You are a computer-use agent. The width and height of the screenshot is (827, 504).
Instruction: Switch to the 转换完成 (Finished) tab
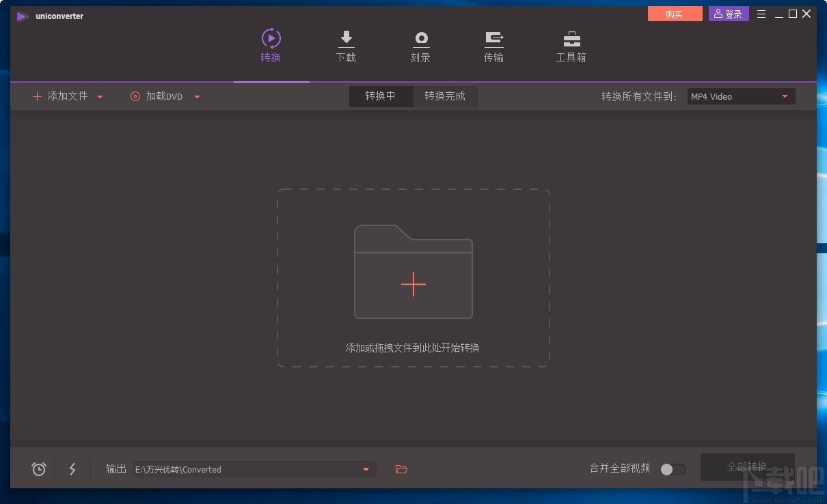(445, 96)
